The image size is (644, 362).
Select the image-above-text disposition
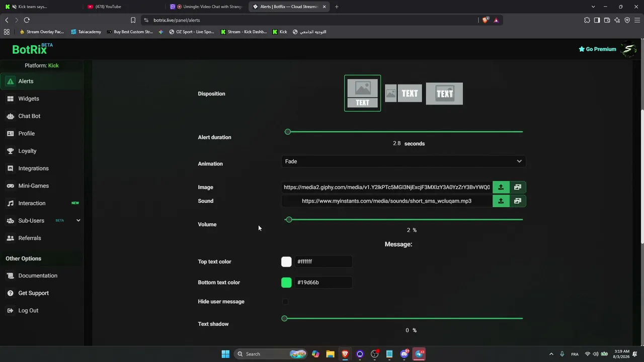tap(362, 93)
